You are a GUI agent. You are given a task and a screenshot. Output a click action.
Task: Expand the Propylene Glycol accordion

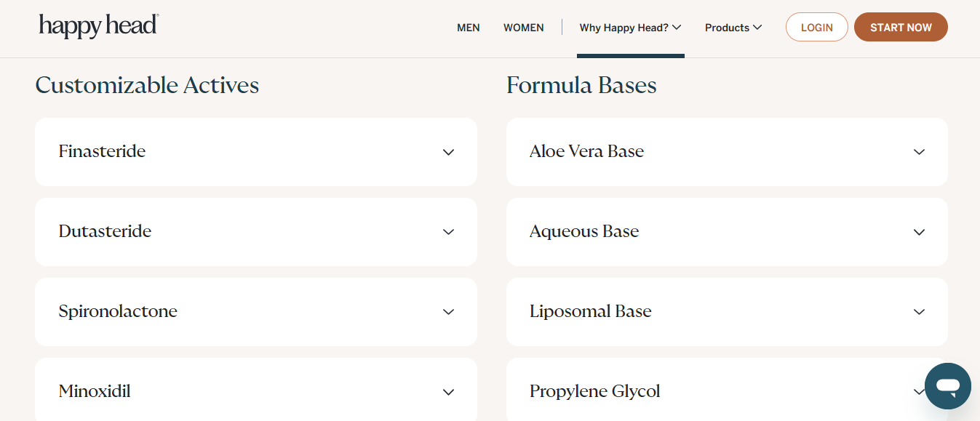coord(727,390)
